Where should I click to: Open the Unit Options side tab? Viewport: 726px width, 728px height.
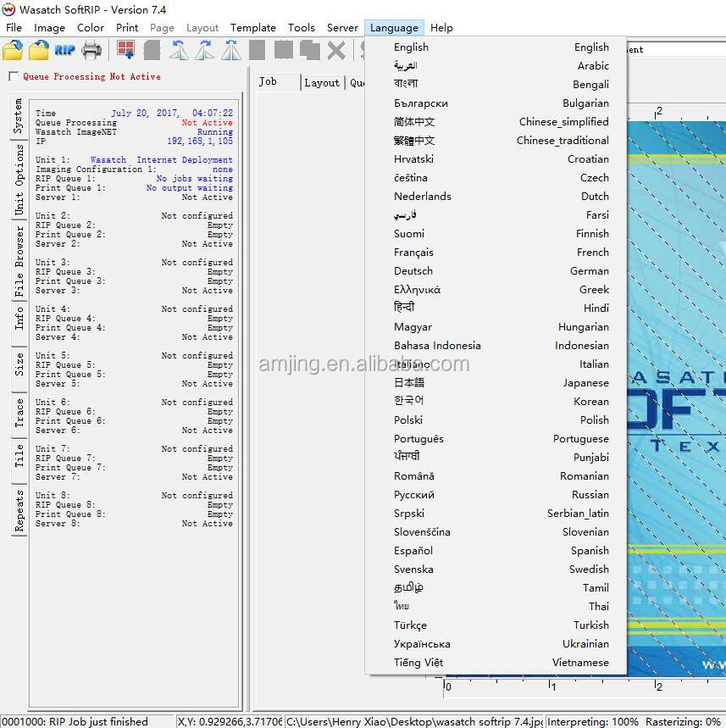click(19, 179)
